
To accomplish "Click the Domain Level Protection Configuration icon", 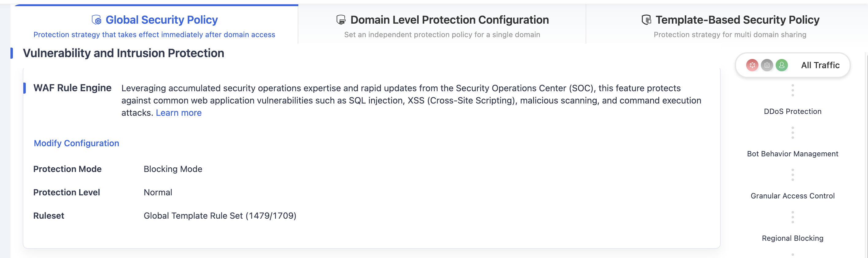I will click(x=341, y=20).
